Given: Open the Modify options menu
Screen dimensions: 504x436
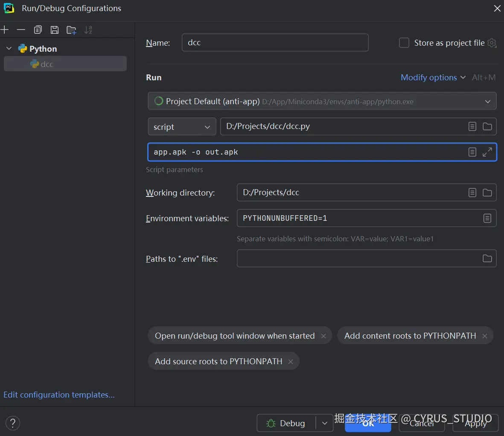Looking at the screenshot, I should click(x=433, y=77).
